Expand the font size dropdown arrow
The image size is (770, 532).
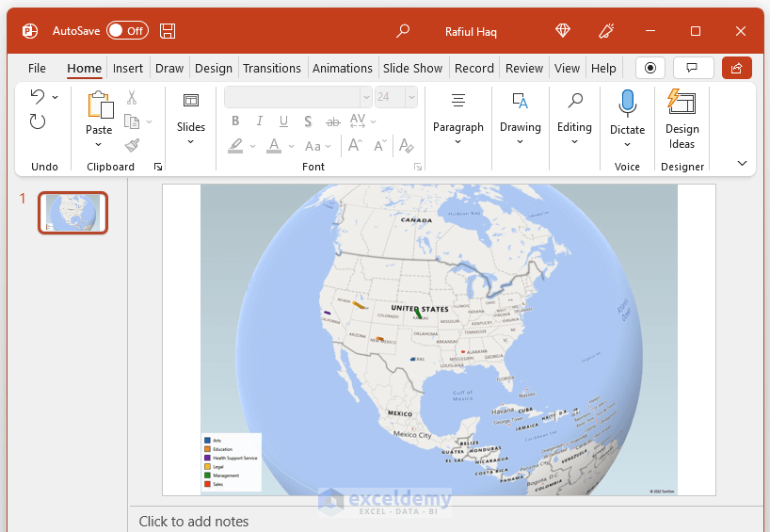411,97
